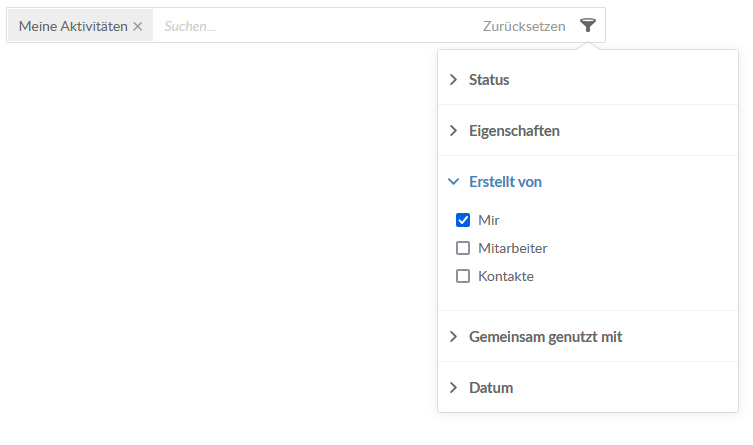Check the Mitarbeiter checkbox
The height and width of the screenshot is (445, 753).
pos(463,248)
